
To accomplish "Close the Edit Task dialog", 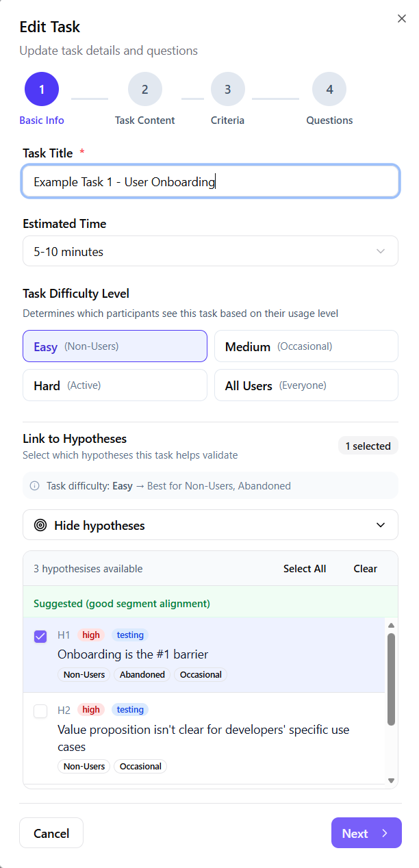I will pos(402,19).
